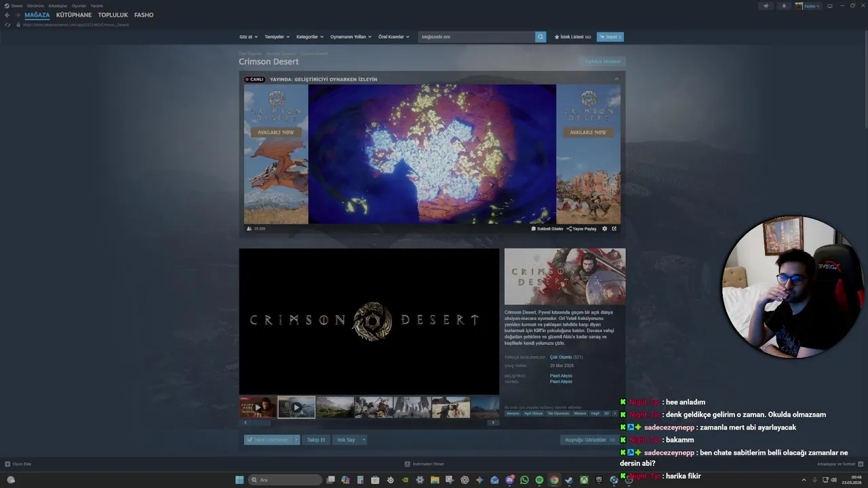Image resolution: width=868 pixels, height=488 pixels.
Task: Open broadcast settings gear icon
Action: coord(605,228)
